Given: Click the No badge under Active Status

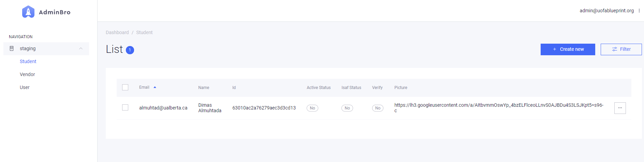Looking at the screenshot, I should coord(312,108).
